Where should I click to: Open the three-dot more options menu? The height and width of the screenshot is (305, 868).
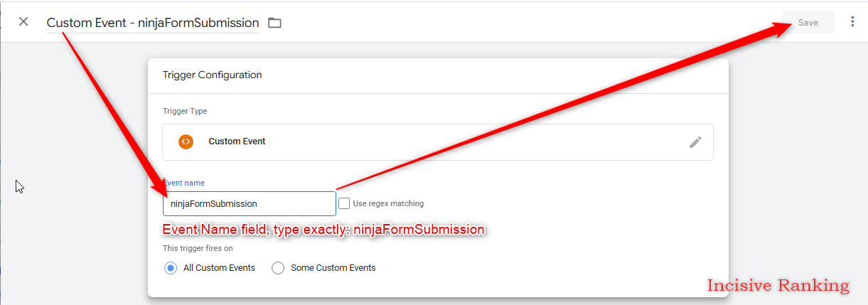852,22
